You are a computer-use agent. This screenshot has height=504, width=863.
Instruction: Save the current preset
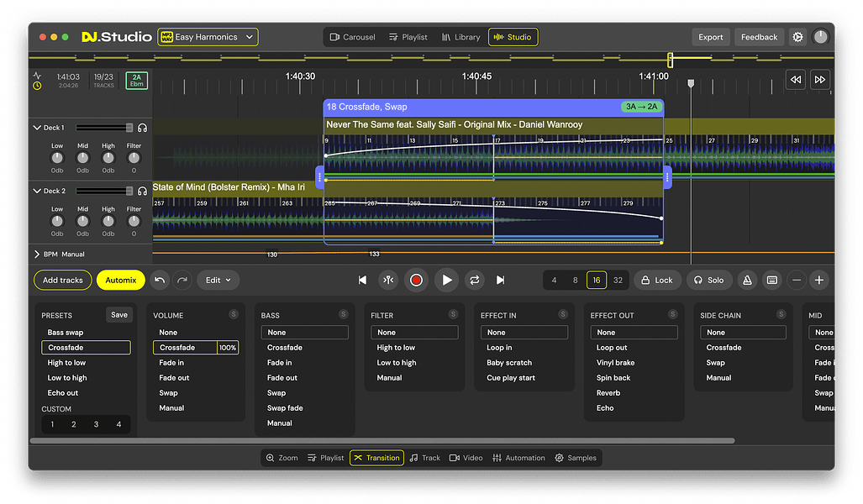tap(118, 315)
